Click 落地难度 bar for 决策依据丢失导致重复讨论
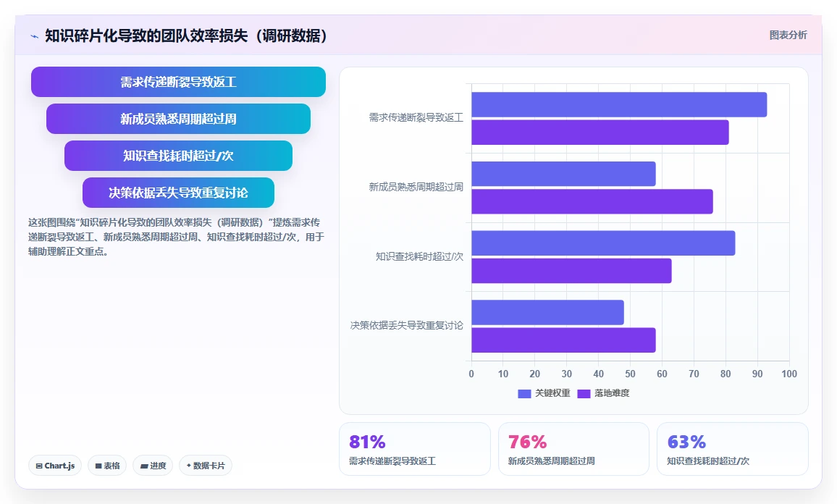This screenshot has width=837, height=504. coord(563,340)
